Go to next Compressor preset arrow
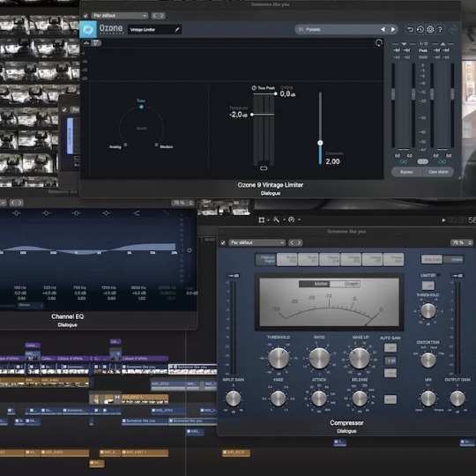Viewport: 476px width, 476px height. tap(299, 243)
